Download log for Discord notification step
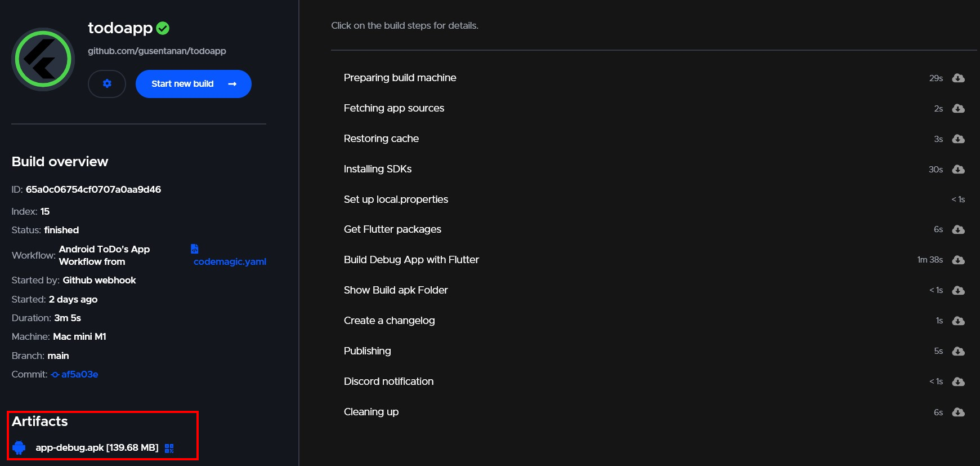Viewport: 980px width, 466px height. 958,381
